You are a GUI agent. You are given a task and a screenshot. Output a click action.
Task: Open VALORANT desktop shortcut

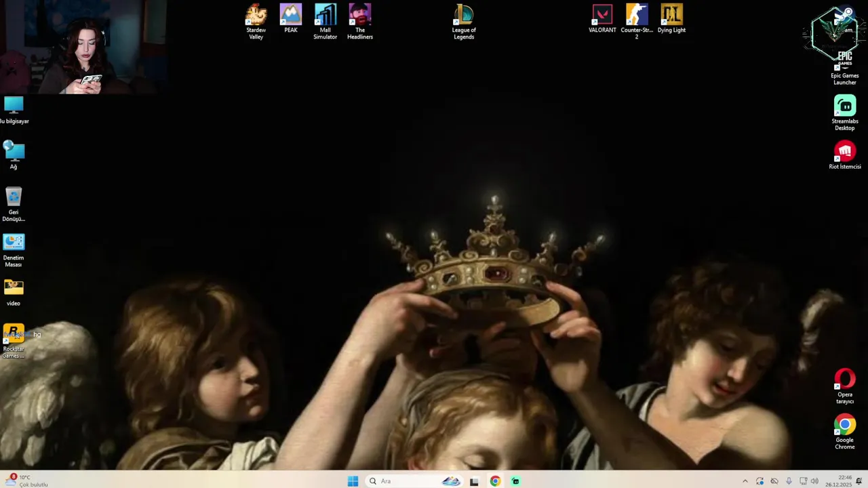(x=602, y=19)
